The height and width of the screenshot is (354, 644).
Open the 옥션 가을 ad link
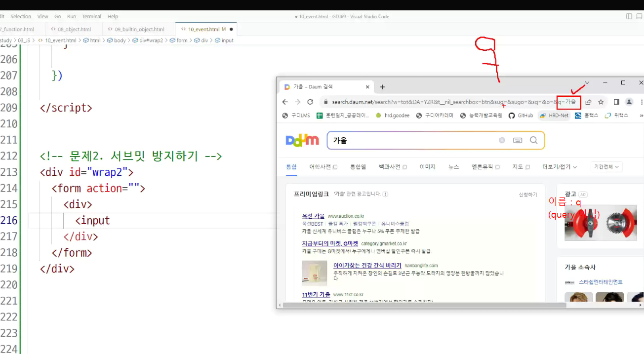click(313, 216)
